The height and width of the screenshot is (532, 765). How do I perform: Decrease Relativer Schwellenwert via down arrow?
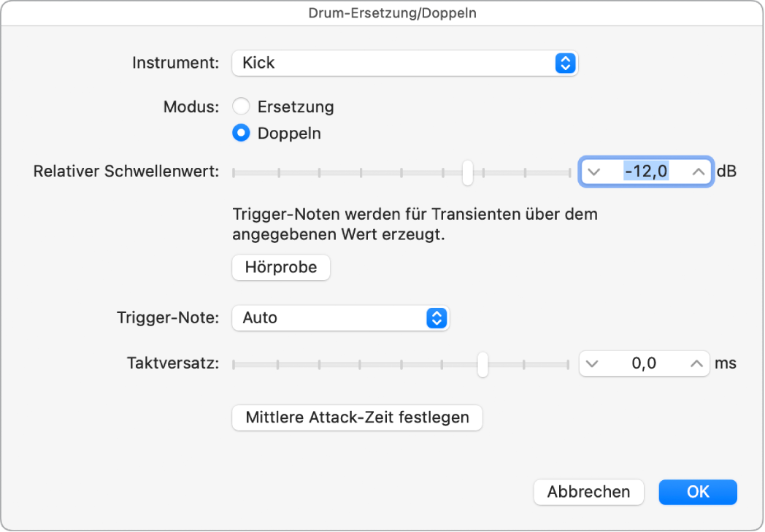(594, 171)
